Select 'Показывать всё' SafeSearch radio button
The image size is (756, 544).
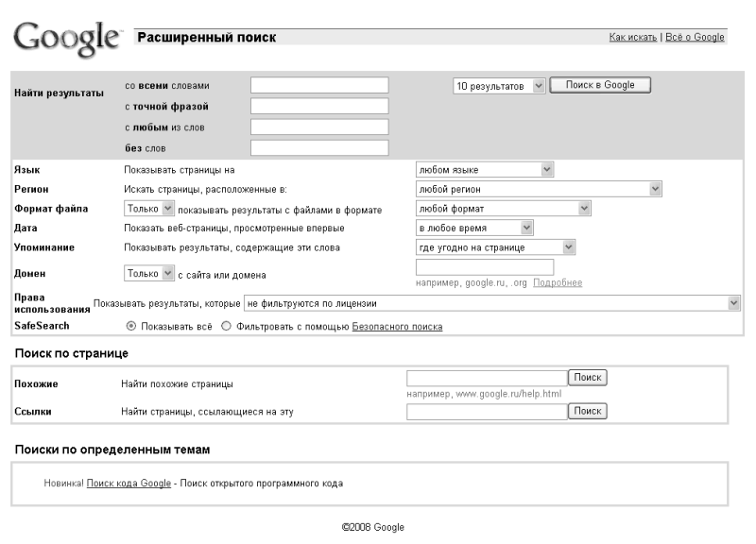coord(130,327)
